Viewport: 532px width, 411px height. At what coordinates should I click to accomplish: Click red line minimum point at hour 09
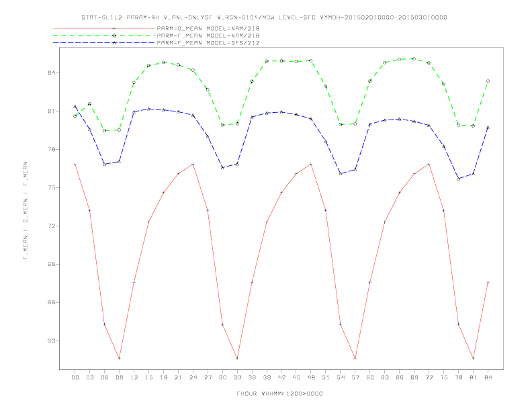pyautogui.click(x=119, y=358)
